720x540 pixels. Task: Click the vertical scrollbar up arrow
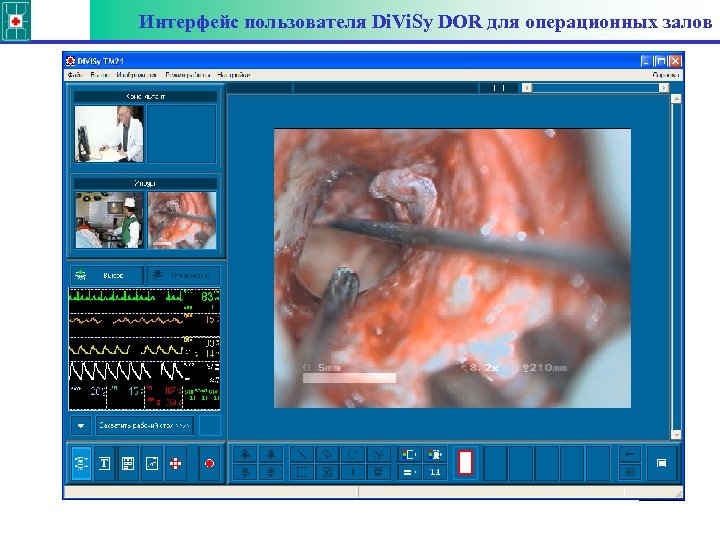[676, 99]
